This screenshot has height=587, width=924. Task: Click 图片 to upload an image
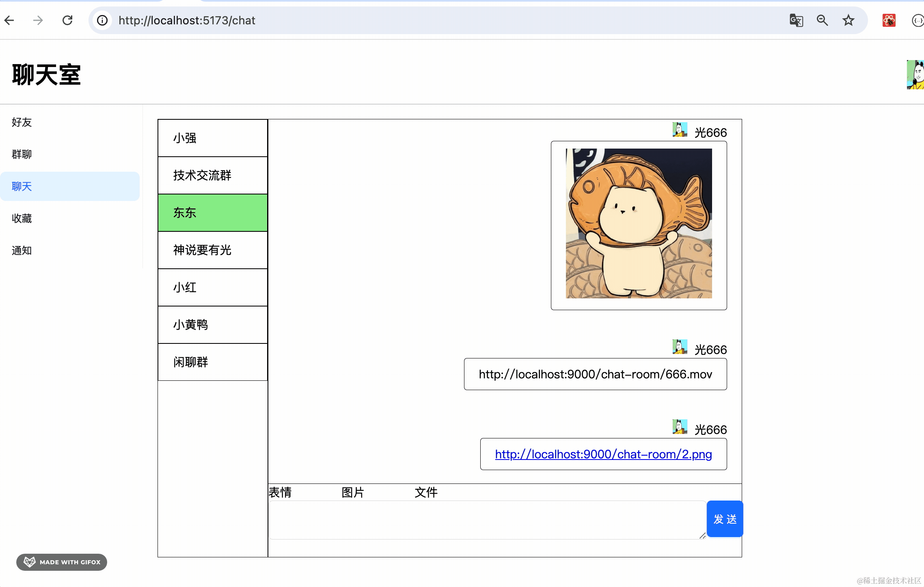click(353, 492)
